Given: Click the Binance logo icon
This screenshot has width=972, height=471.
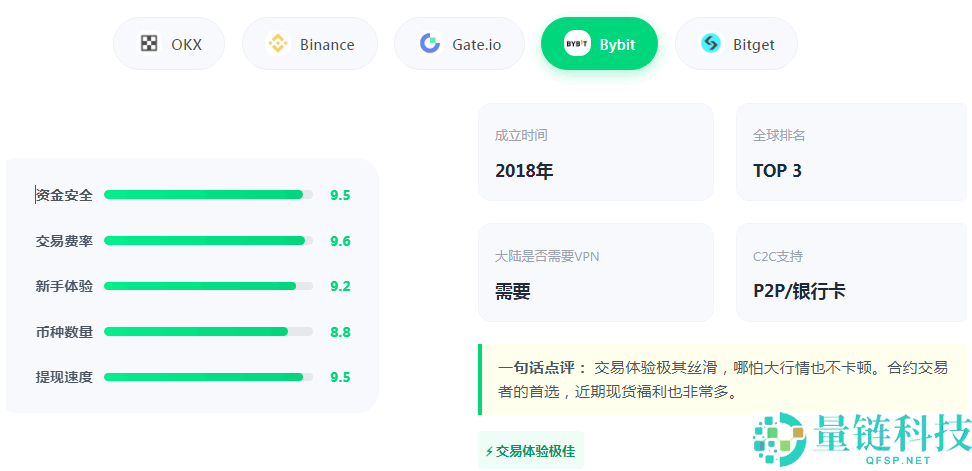Looking at the screenshot, I should (x=278, y=43).
